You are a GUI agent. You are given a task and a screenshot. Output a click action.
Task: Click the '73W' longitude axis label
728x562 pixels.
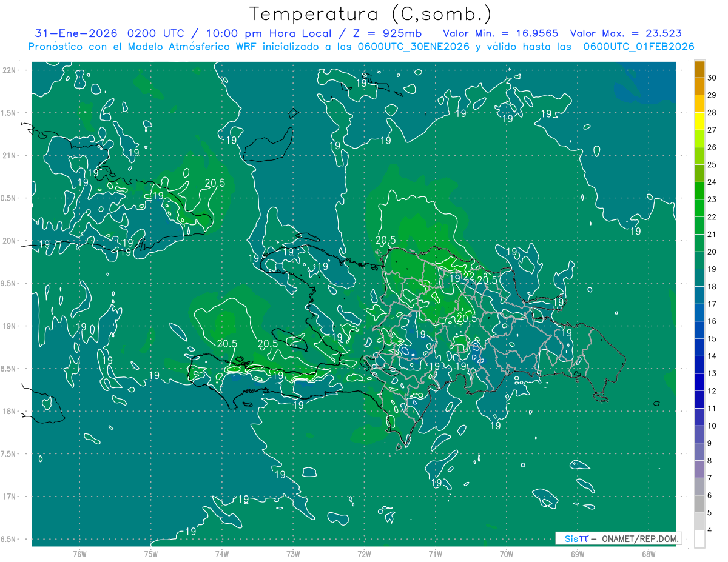pyautogui.click(x=293, y=554)
